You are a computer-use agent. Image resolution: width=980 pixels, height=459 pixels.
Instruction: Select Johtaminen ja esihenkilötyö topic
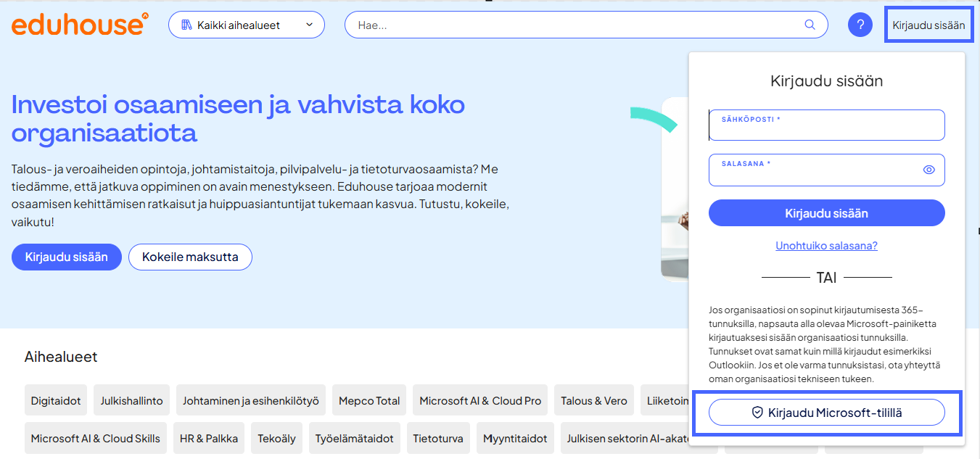pos(251,400)
